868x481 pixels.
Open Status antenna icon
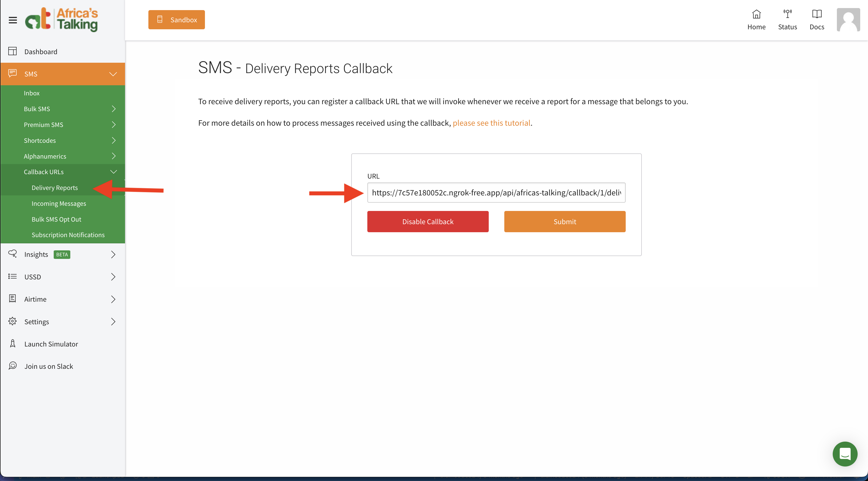click(788, 14)
